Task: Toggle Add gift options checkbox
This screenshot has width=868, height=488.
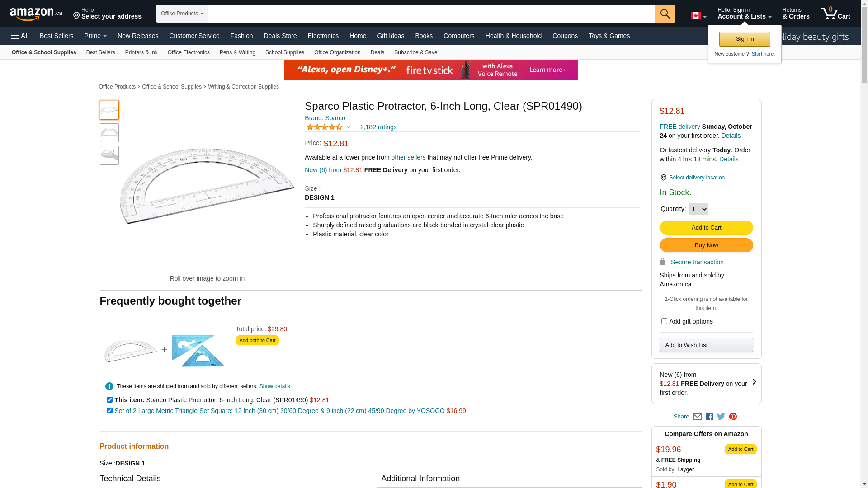Action: tap(664, 321)
